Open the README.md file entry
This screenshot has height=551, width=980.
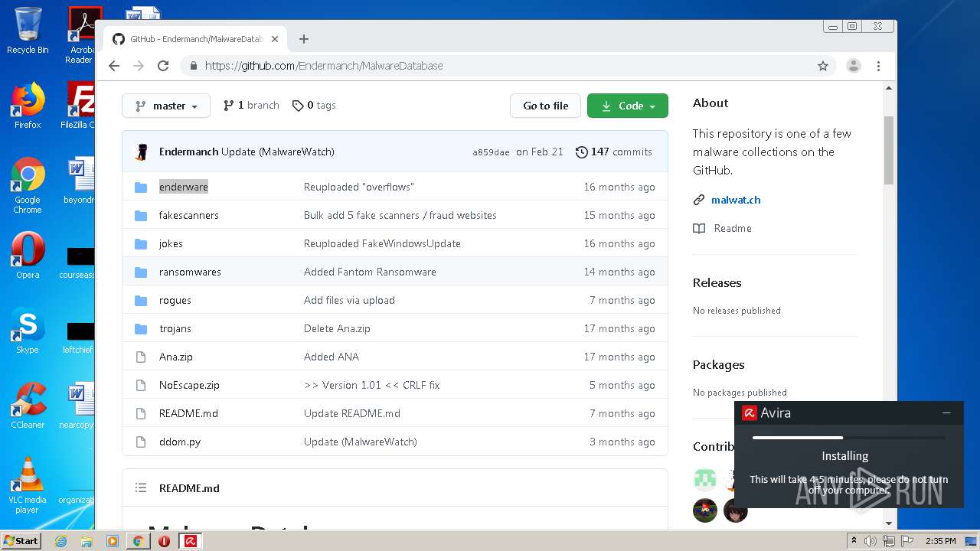[188, 413]
